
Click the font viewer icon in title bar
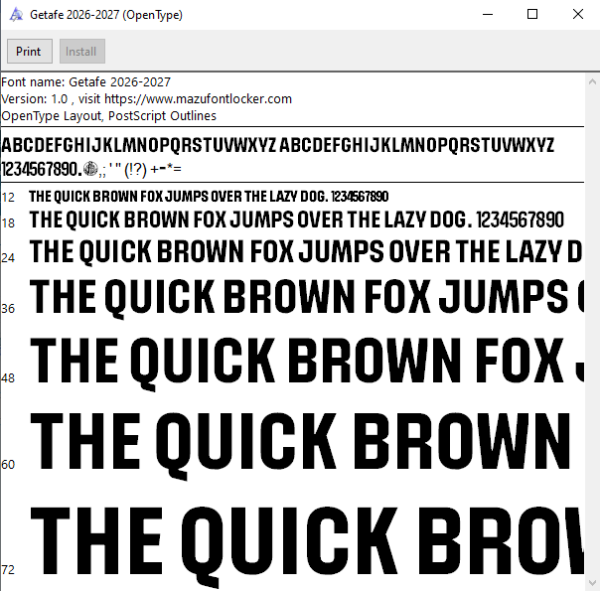coord(16,15)
